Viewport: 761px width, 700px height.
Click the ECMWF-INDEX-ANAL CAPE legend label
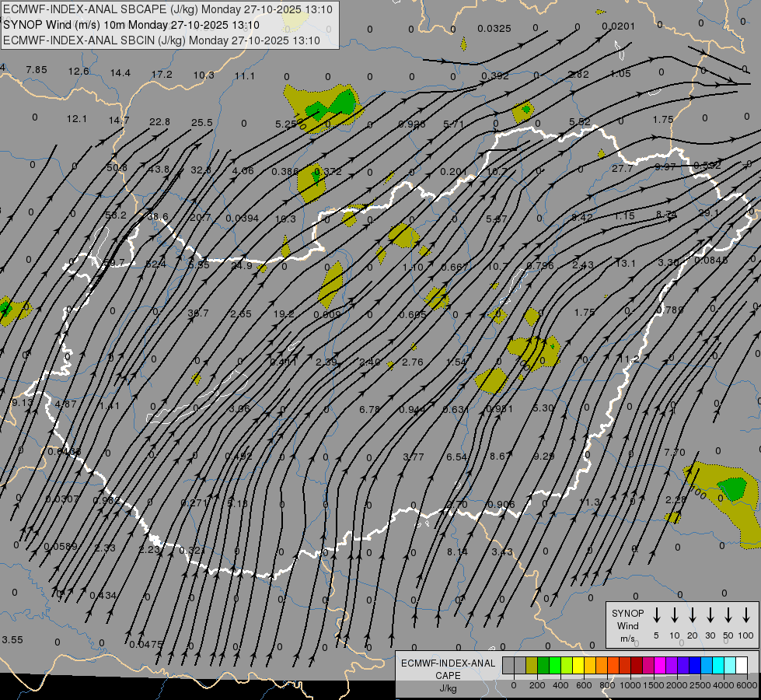coord(448,670)
